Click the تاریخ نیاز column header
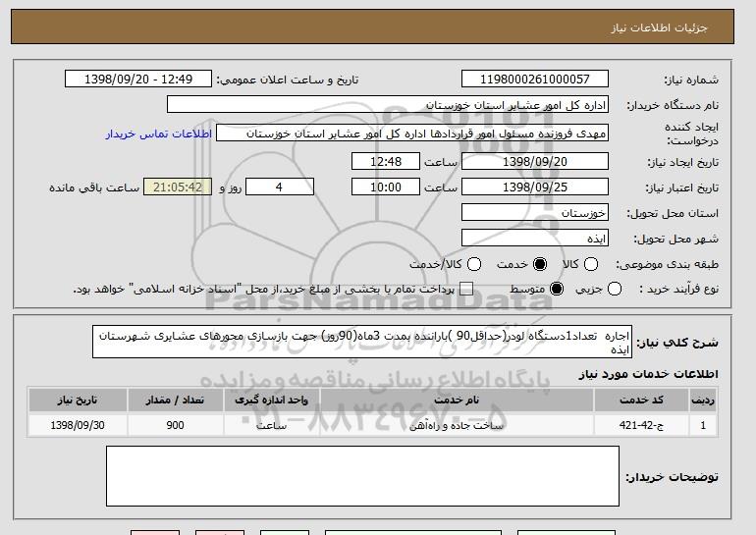 pos(78,401)
